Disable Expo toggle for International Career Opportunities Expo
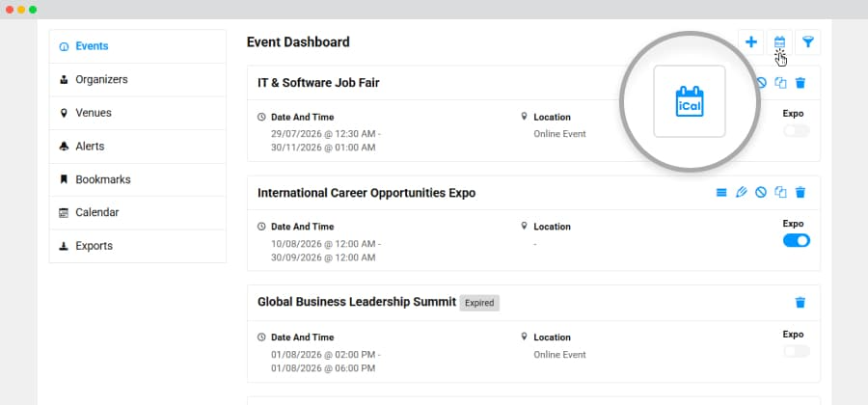This screenshot has width=868, height=405. tap(797, 241)
